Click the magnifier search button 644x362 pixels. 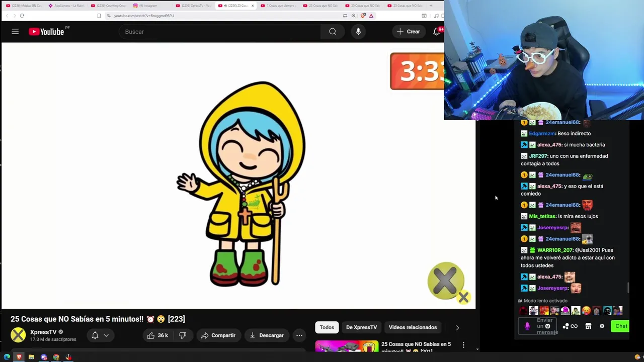click(x=333, y=32)
